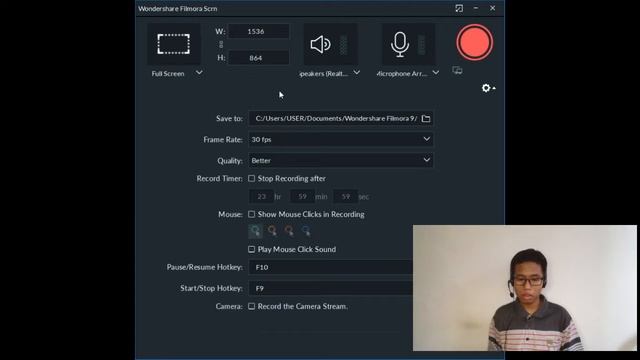Click the shrink window icon in title bar
Viewport: 640px width, 360px height.
coord(459,8)
